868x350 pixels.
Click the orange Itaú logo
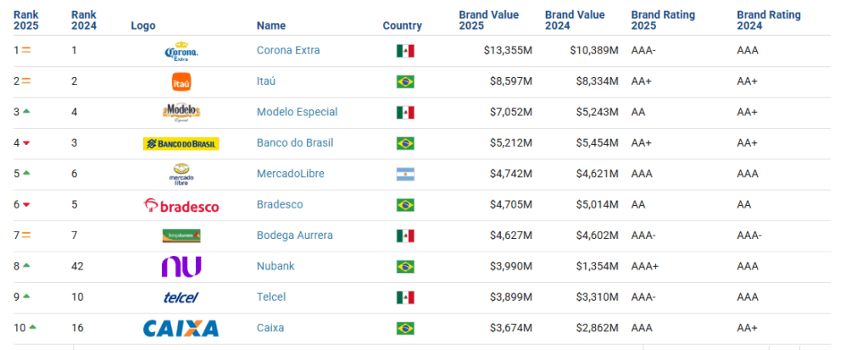click(x=181, y=82)
